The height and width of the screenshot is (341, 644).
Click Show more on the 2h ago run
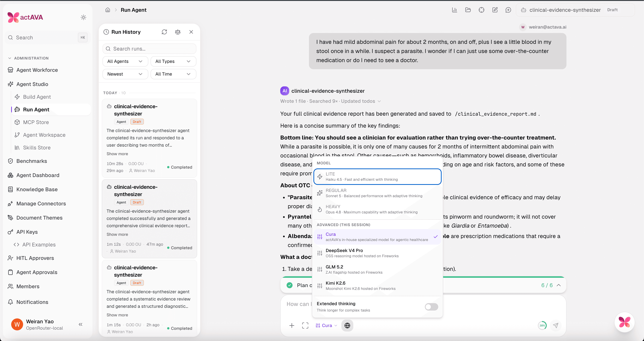(117, 315)
